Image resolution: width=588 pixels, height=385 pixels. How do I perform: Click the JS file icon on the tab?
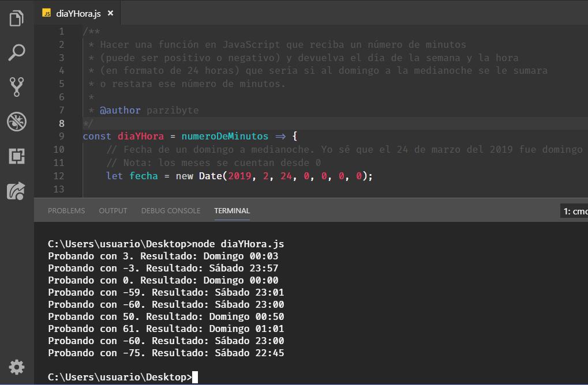(x=47, y=13)
